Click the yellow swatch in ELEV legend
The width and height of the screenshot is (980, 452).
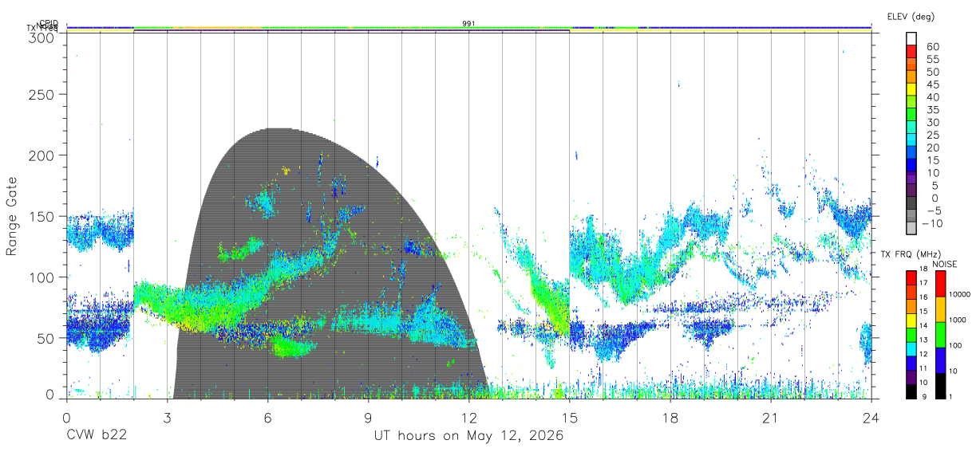tap(911, 88)
